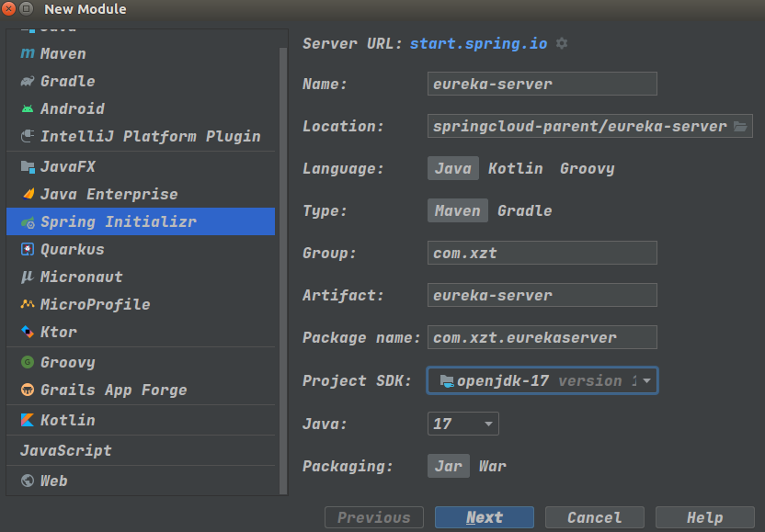Select Java Enterprise in module list
Image resolution: width=765 pixels, height=532 pixels.
[108, 195]
